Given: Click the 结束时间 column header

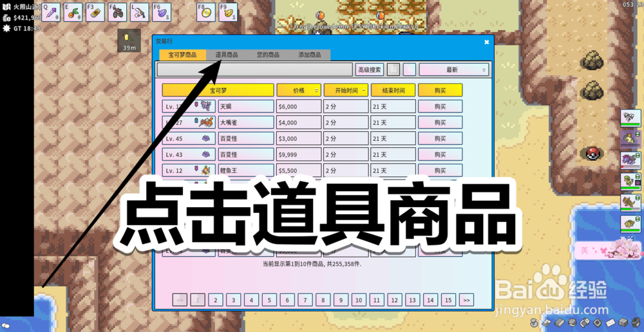Looking at the screenshot, I should [393, 90].
